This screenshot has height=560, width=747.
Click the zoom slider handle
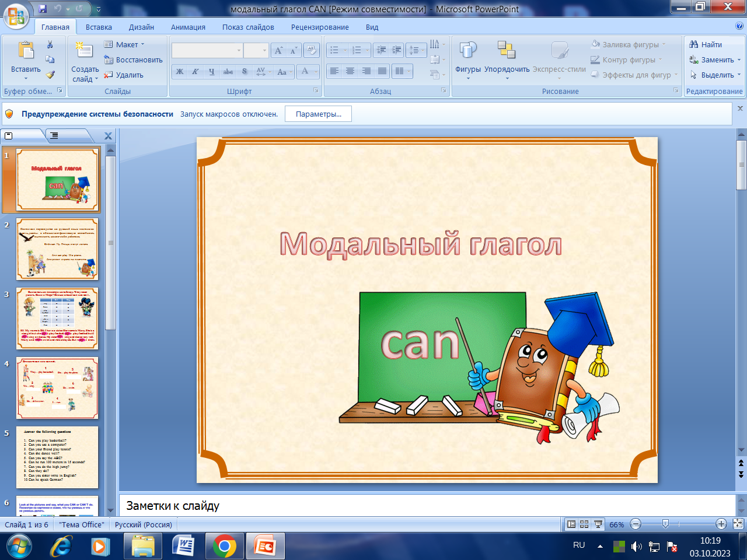tap(665, 524)
